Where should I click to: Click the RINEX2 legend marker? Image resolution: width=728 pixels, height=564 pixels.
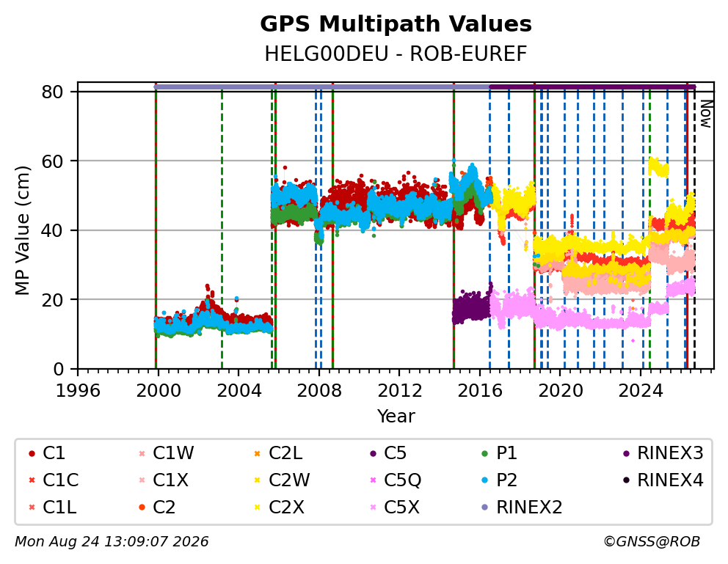485,508
